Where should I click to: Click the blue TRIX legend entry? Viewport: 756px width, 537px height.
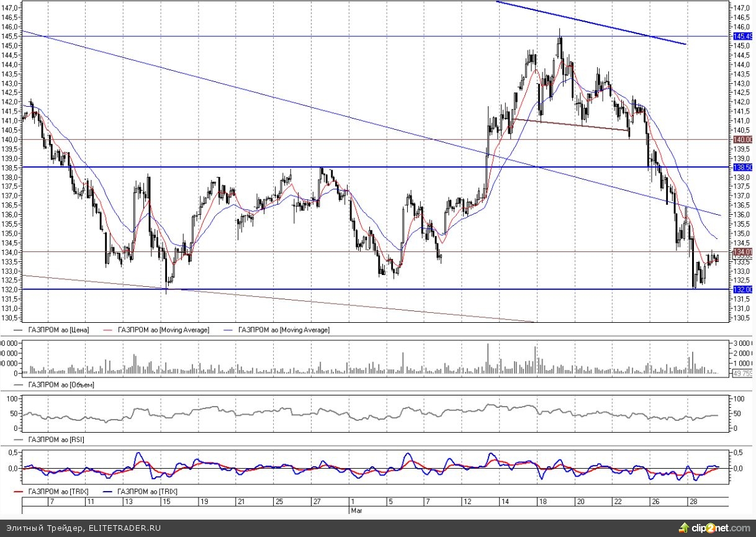tap(147, 491)
